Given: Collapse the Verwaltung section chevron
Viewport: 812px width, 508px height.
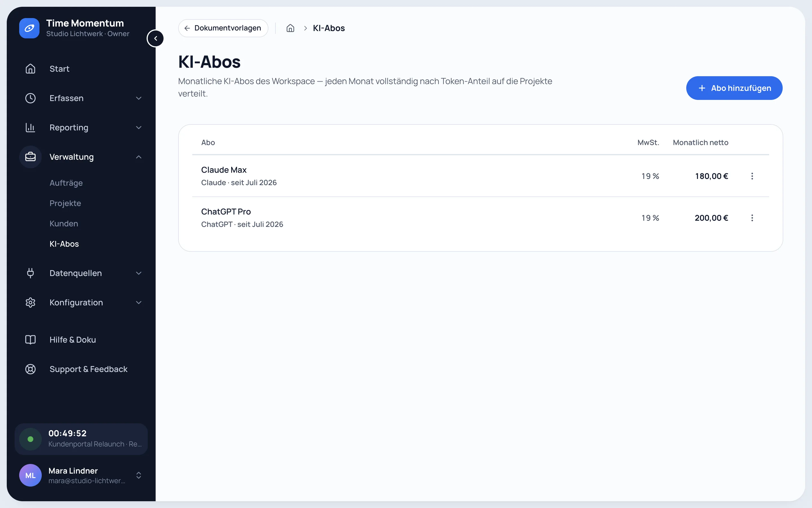Looking at the screenshot, I should point(139,157).
